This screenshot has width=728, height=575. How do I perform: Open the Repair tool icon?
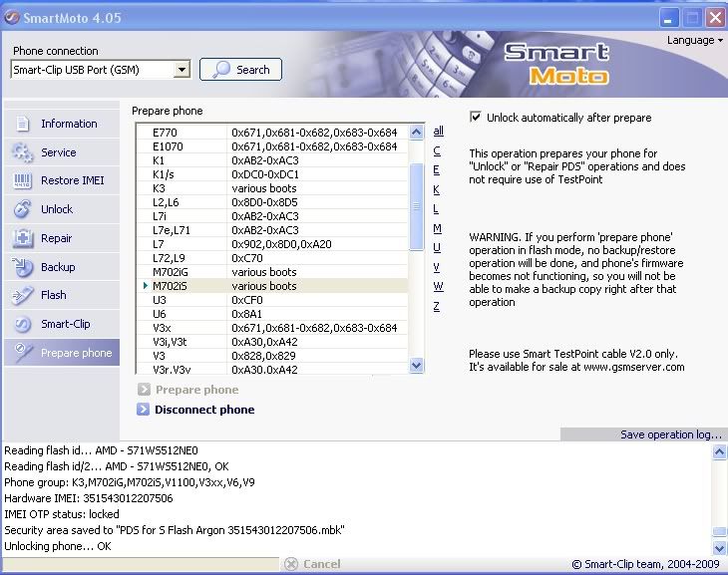pos(23,238)
